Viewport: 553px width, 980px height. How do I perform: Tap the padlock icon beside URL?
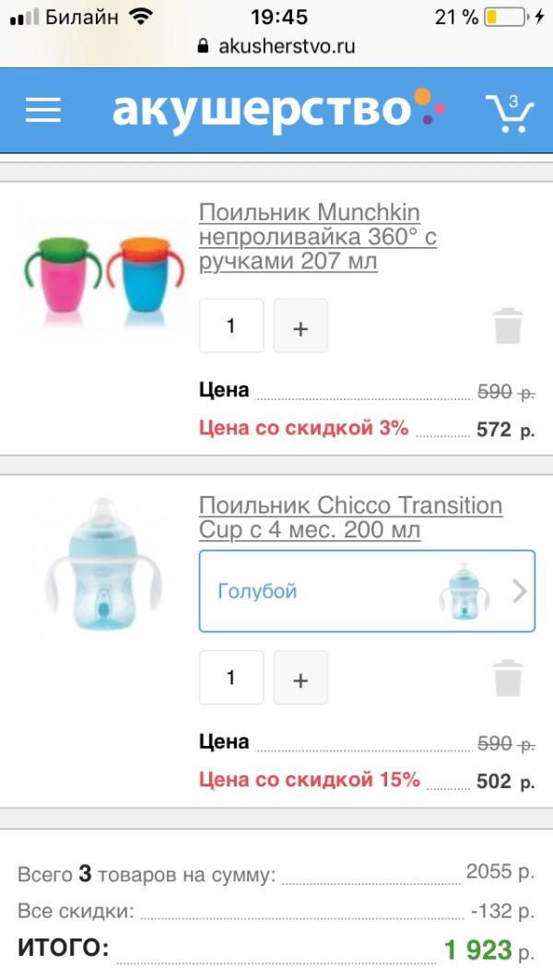(x=205, y=46)
